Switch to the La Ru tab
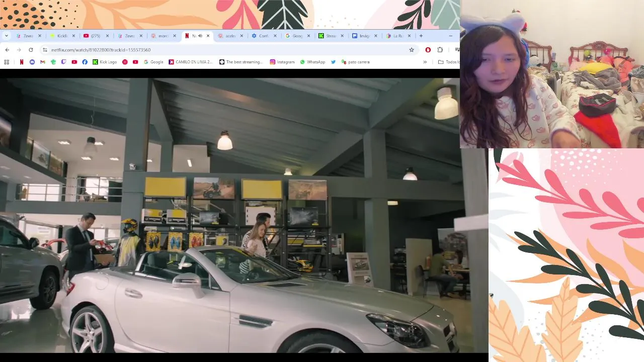Image resolution: width=644 pixels, height=362 pixels. (398, 36)
